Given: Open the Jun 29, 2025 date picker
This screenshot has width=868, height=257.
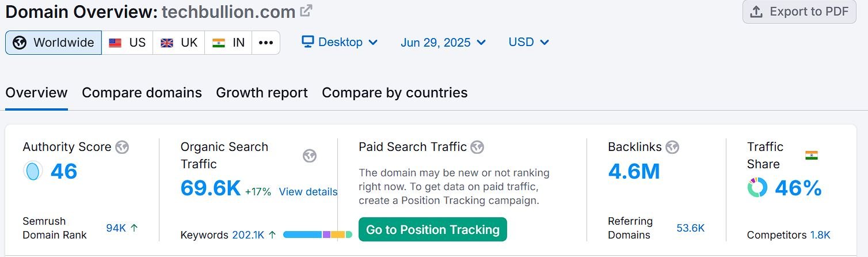Looking at the screenshot, I should pos(443,42).
